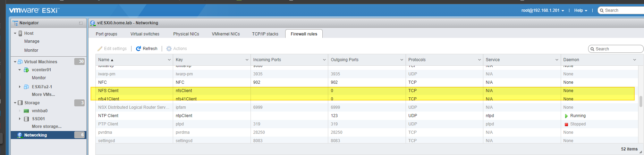Viewport: 644px width, 155px height.
Task: Select the pvrdma firewall rule row
Action: [x=367, y=132]
